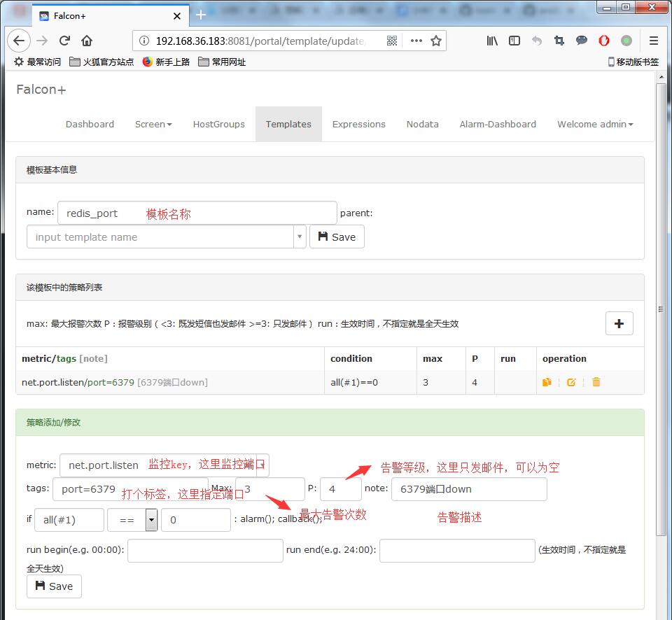
Task: Expand the Screen menu dropdown
Action: pyautogui.click(x=153, y=124)
